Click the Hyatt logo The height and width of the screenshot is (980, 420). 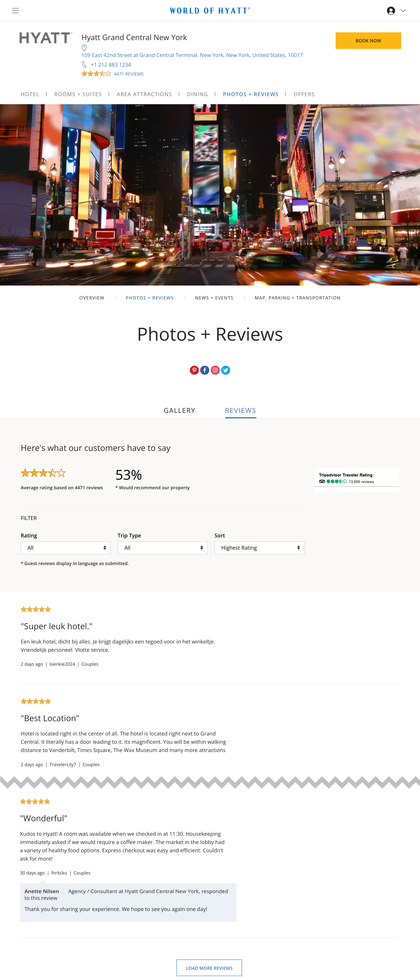coord(46,38)
